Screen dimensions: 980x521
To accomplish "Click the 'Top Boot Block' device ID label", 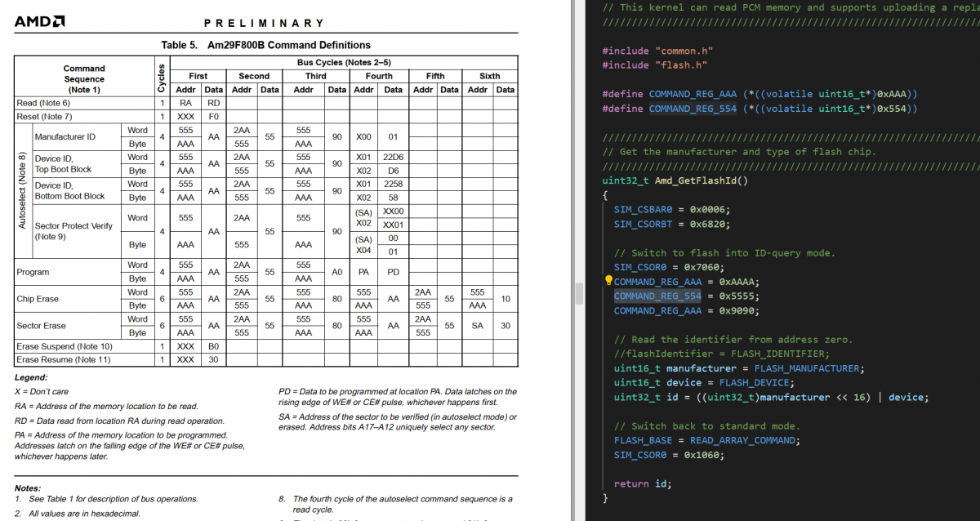I will click(63, 169).
